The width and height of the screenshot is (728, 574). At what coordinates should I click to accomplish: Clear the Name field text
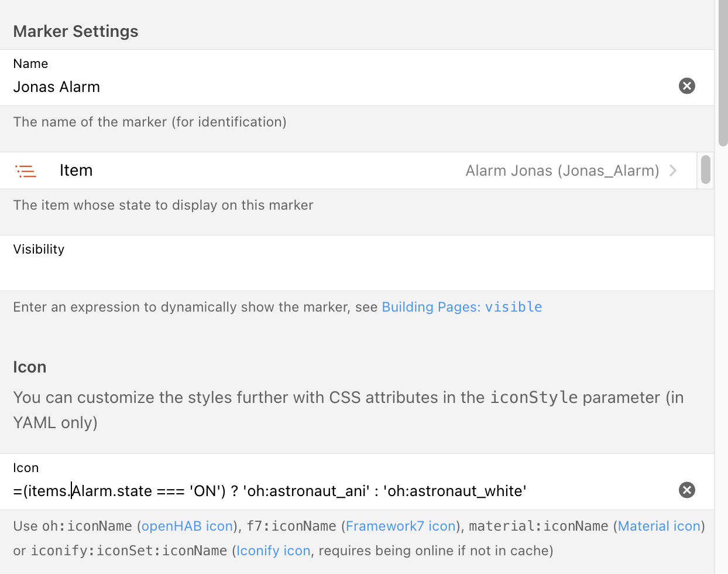(x=686, y=86)
